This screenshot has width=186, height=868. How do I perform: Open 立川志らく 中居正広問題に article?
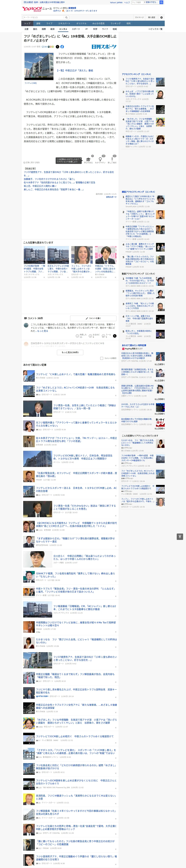[84, 558]
